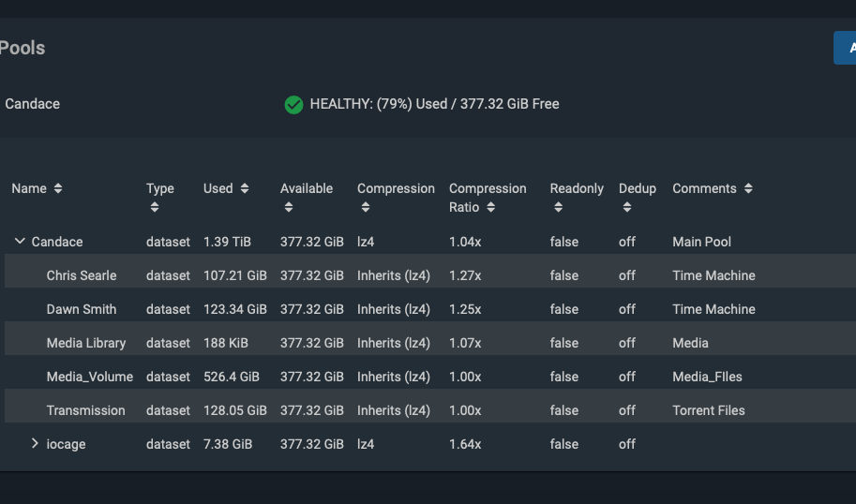
Task: Click the Transmission dataset row
Action: 85,410
